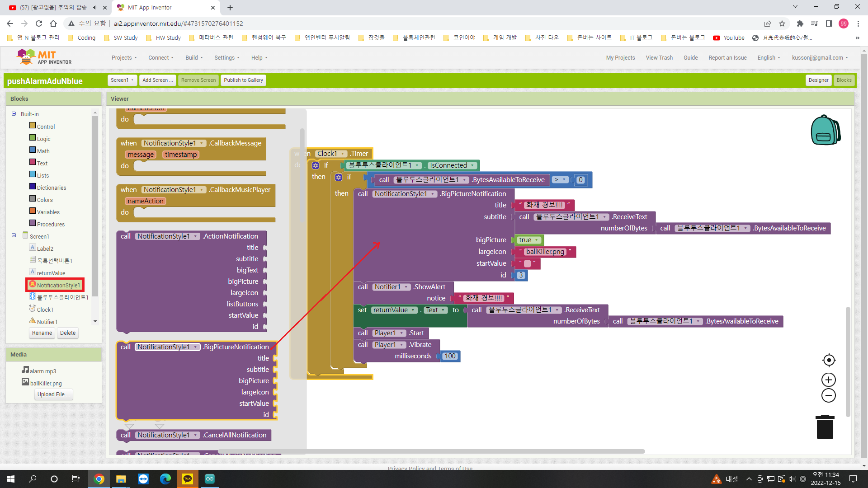Click the Upload File button
Image resolution: width=868 pixels, height=488 pixels.
pyautogui.click(x=54, y=394)
